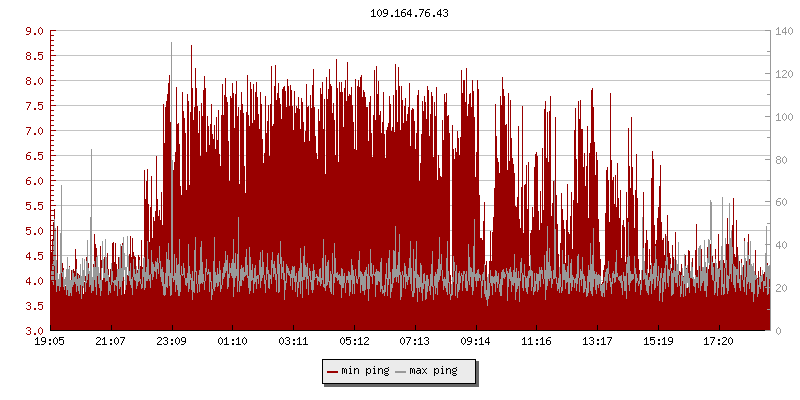Click the 140 value on right axis

[x=783, y=31]
